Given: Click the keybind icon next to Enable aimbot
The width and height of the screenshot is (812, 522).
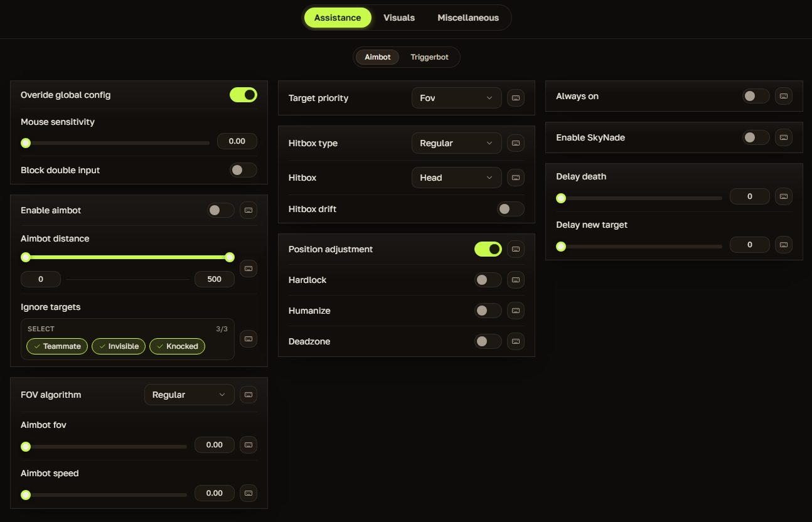Looking at the screenshot, I should click(248, 210).
